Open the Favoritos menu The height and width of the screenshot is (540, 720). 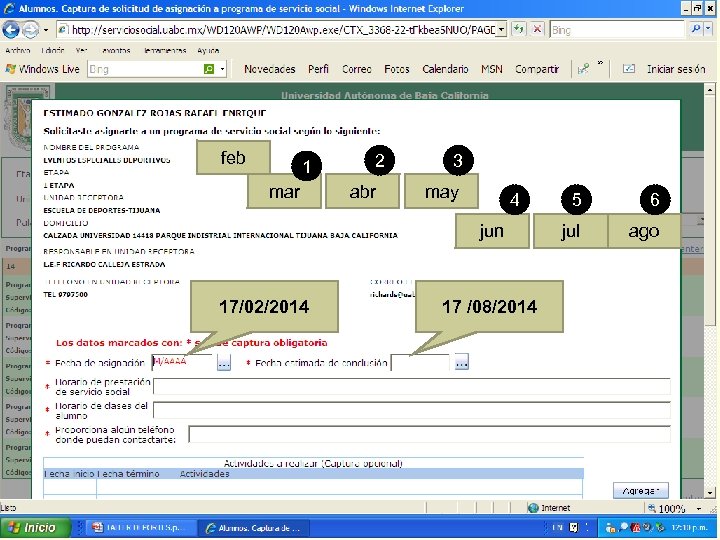116,51
